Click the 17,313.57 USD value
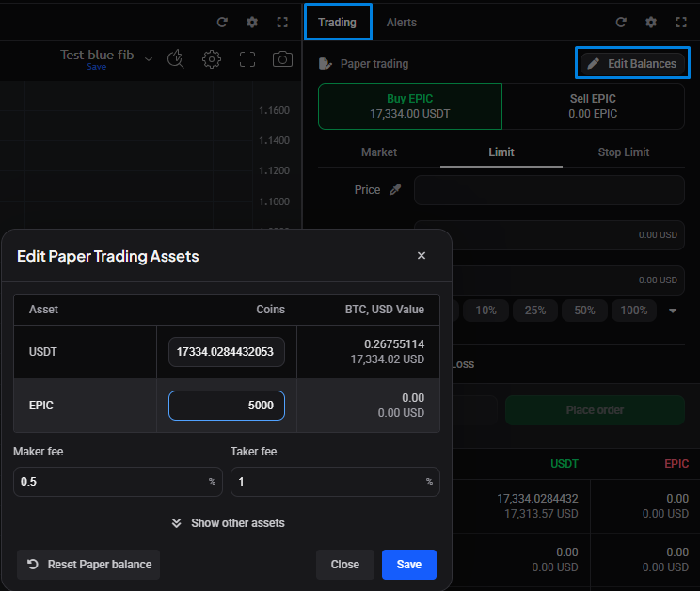Image resolution: width=700 pixels, height=591 pixels. (541, 514)
